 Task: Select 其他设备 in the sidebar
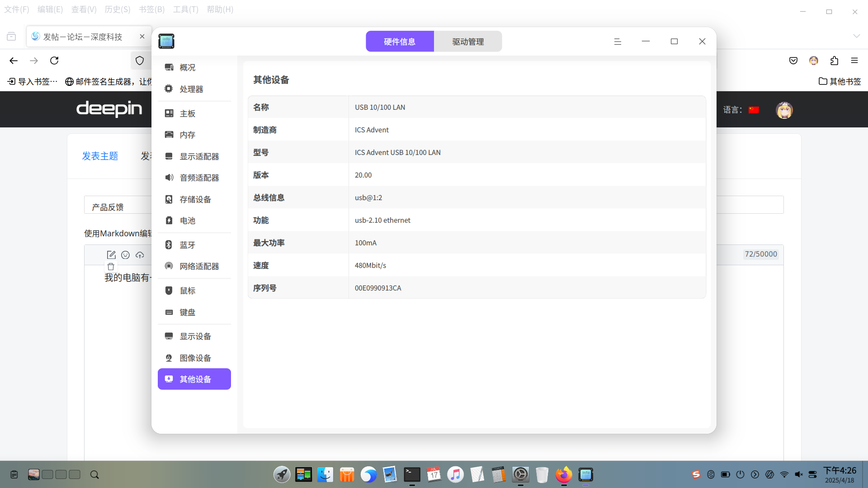click(194, 379)
